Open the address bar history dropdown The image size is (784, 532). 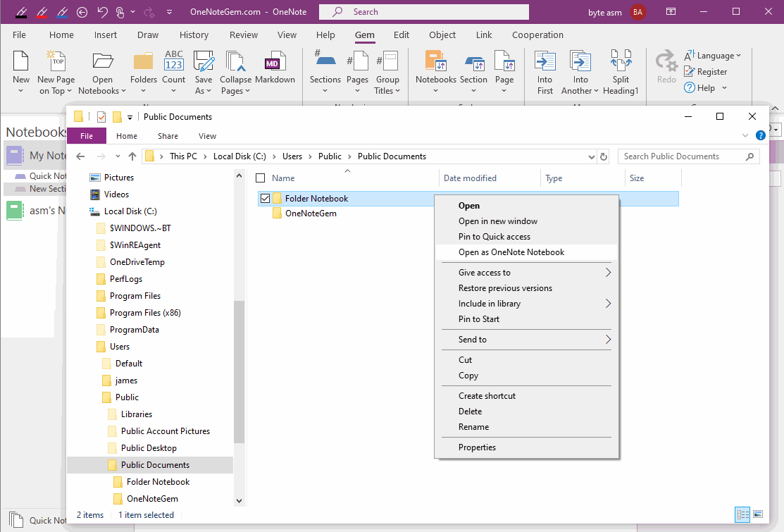592,156
